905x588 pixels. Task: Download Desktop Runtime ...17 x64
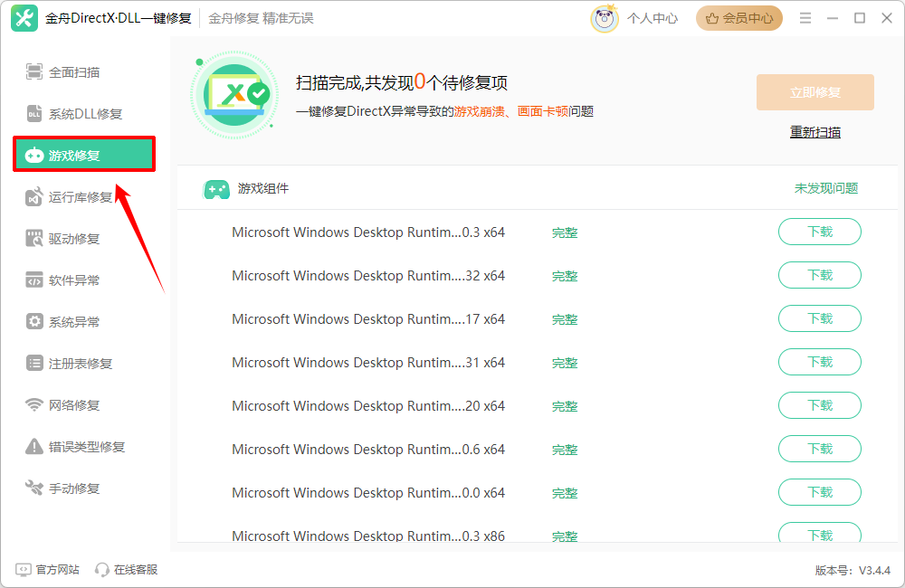(820, 318)
